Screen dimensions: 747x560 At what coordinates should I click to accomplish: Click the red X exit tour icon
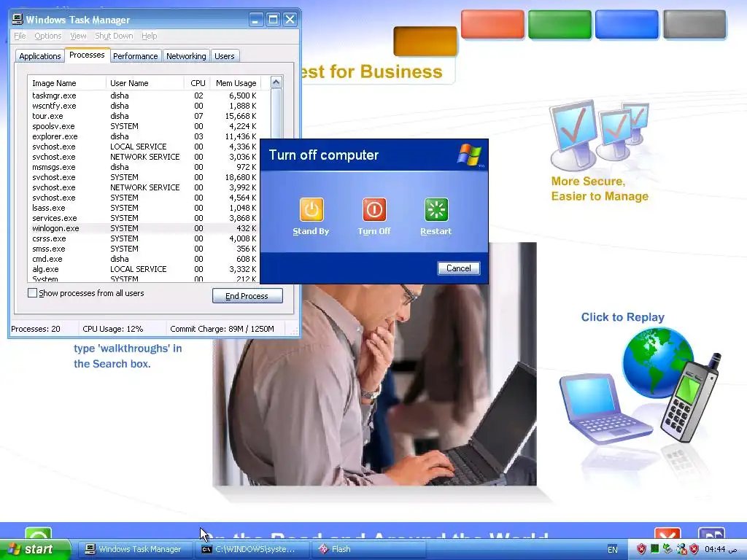tap(667, 534)
